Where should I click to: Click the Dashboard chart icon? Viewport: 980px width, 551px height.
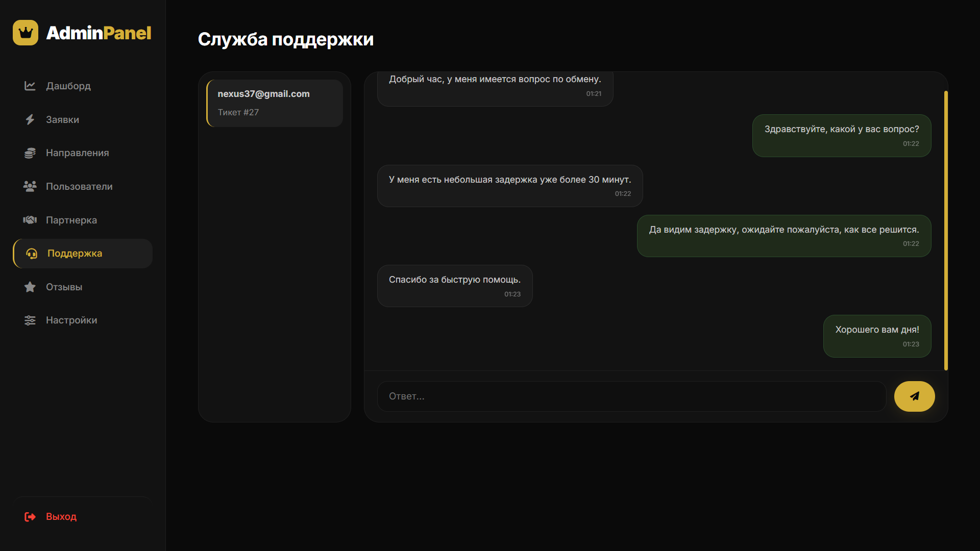(x=30, y=86)
